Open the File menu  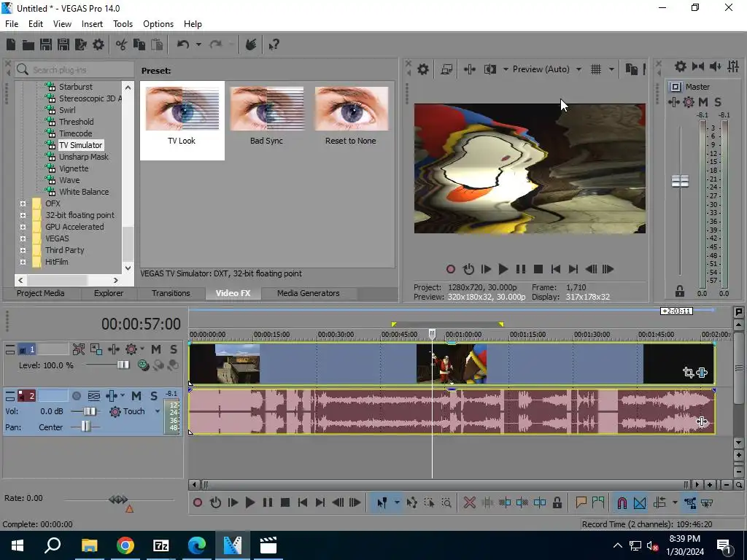point(12,24)
